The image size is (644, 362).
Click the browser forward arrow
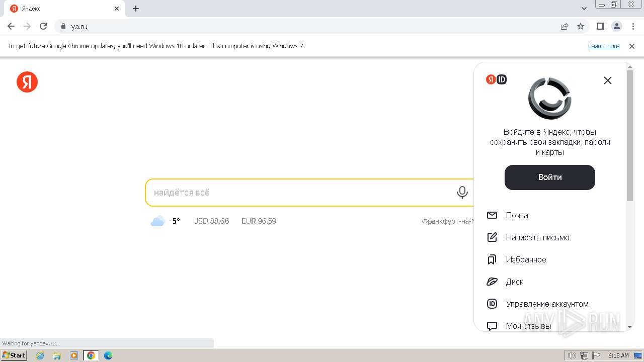[27, 26]
